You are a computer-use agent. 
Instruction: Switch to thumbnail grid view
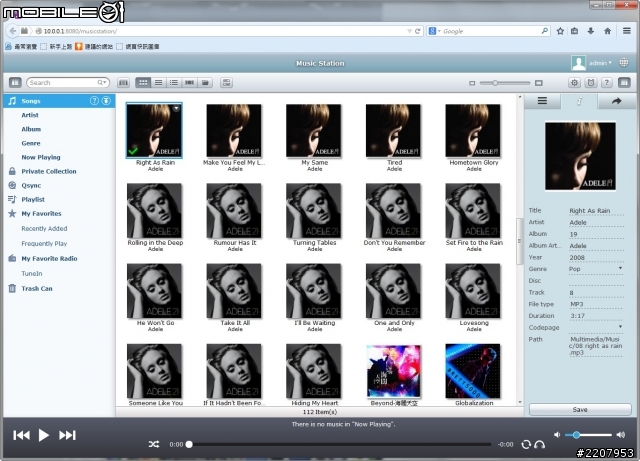coord(143,82)
